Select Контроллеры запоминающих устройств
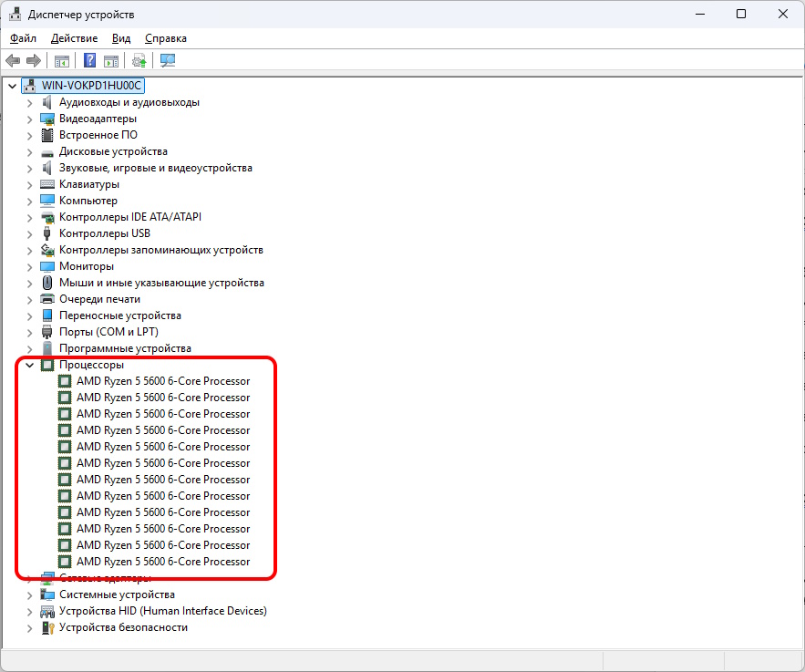 pyautogui.click(x=161, y=250)
